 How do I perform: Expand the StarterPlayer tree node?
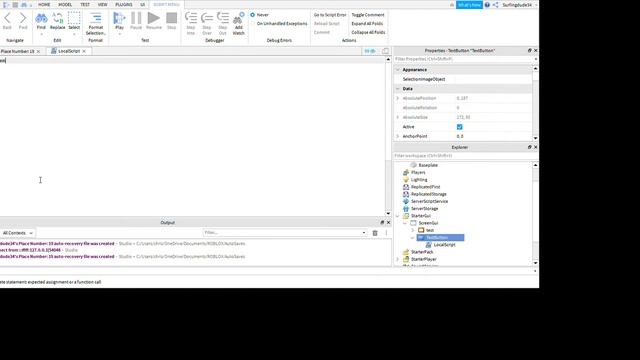(x=398, y=259)
